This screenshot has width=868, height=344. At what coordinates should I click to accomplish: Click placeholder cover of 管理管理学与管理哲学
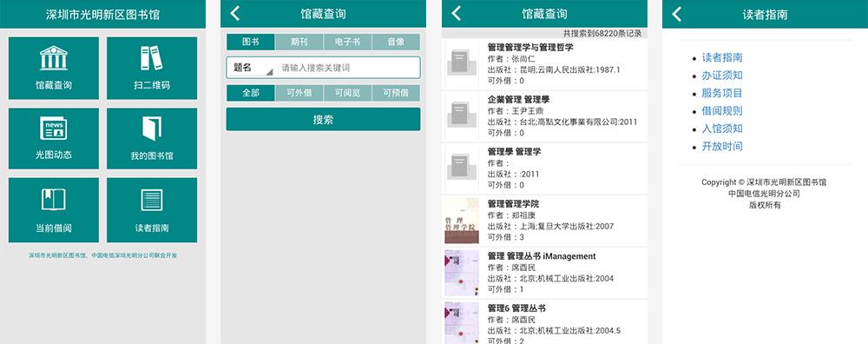pyautogui.click(x=461, y=63)
